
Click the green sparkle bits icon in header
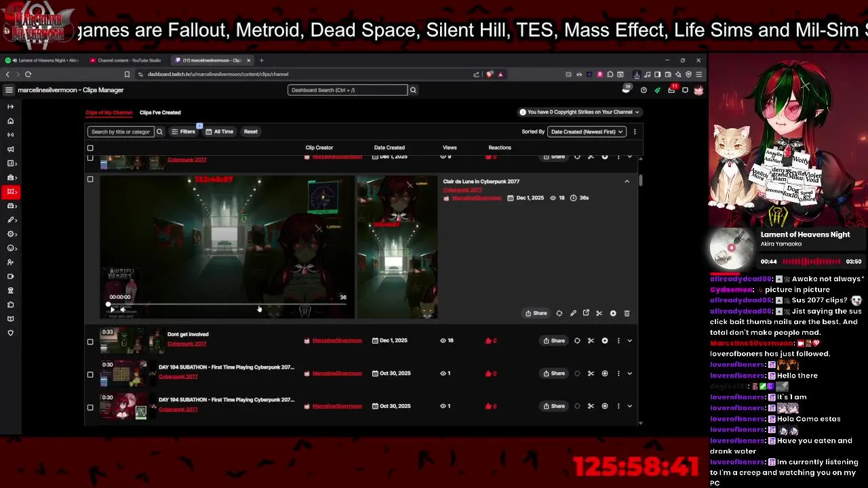pos(657,89)
